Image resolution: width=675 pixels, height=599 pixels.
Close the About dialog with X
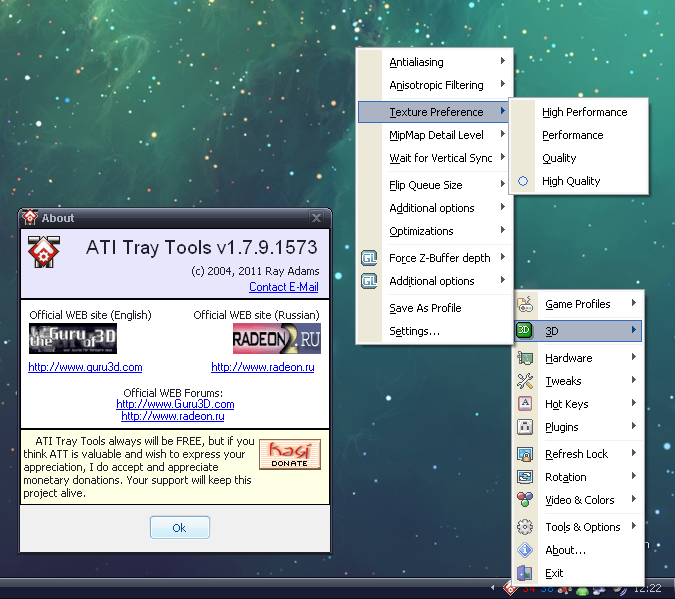316,217
